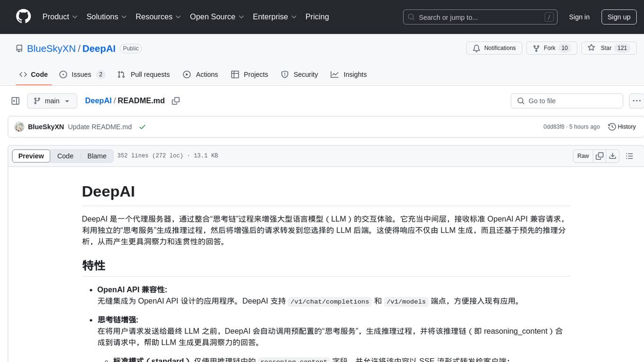Screen dimensions: 644x362
Task: Open commit 0dd83f8
Action: 554,127
